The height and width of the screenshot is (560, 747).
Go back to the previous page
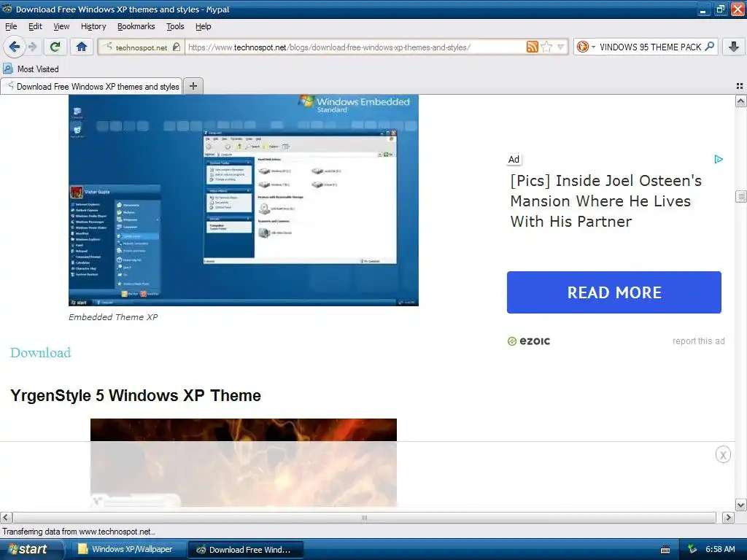point(15,47)
